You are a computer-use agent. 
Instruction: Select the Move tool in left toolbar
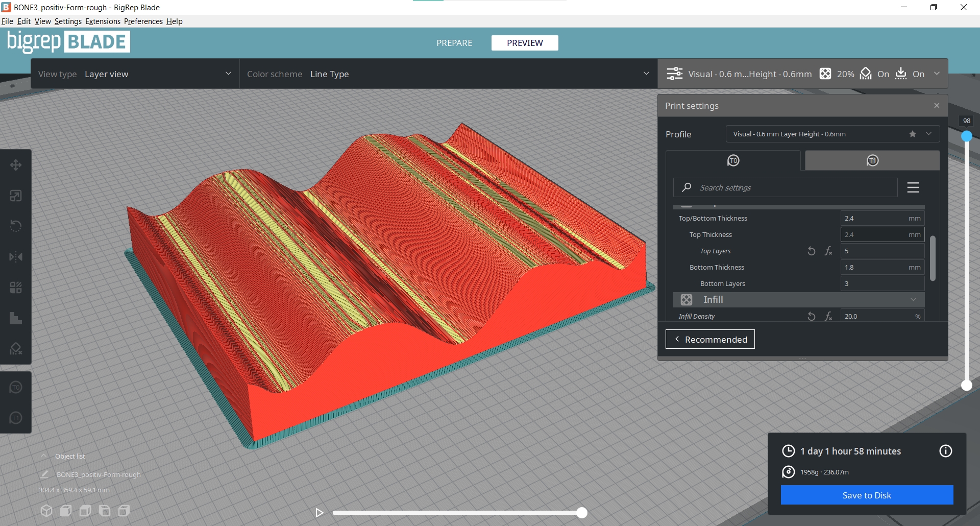pyautogui.click(x=16, y=165)
